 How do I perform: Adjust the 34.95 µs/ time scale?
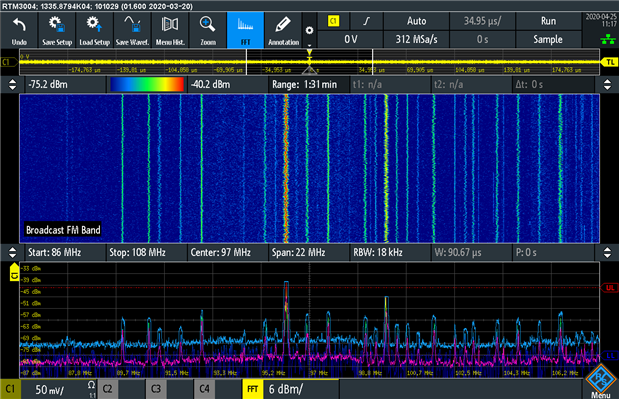click(482, 21)
